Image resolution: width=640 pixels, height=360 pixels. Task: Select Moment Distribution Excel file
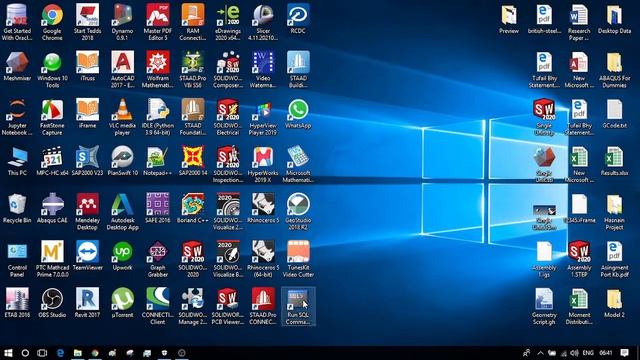579,306
